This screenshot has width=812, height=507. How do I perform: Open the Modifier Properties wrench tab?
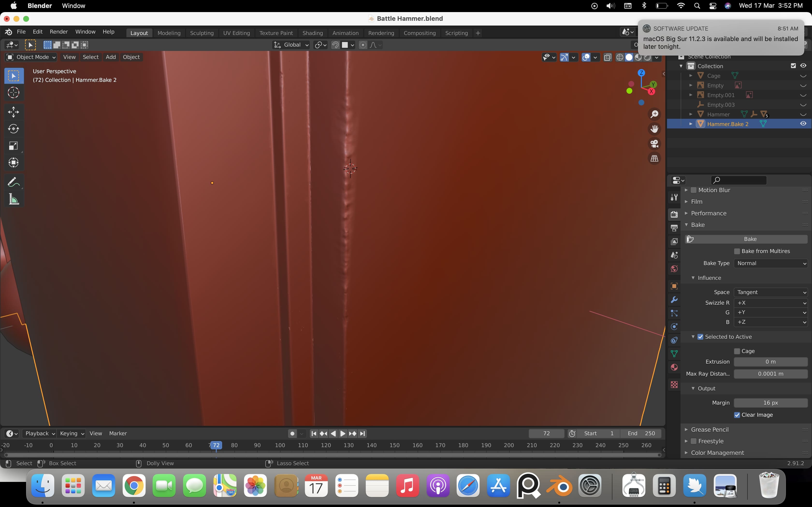coord(674,300)
